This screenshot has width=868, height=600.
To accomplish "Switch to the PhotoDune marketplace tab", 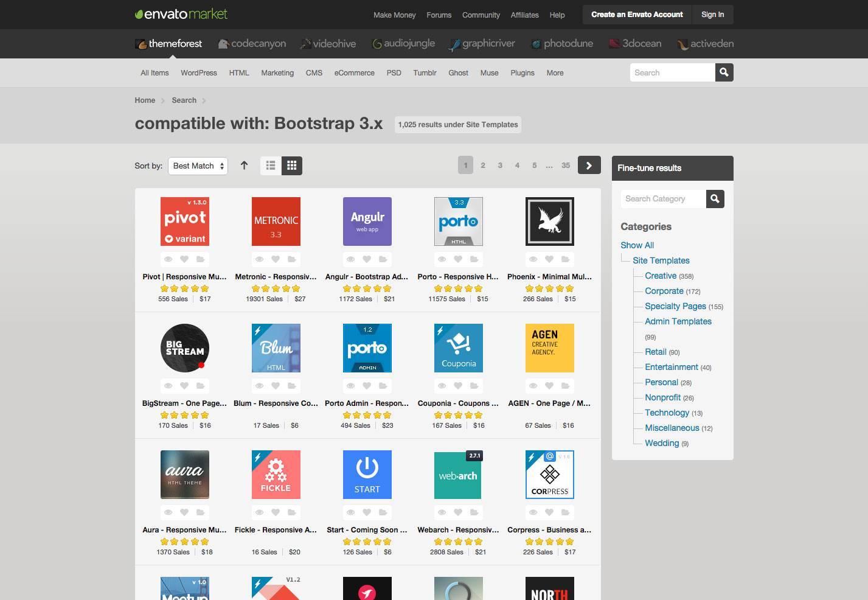I will 561,44.
